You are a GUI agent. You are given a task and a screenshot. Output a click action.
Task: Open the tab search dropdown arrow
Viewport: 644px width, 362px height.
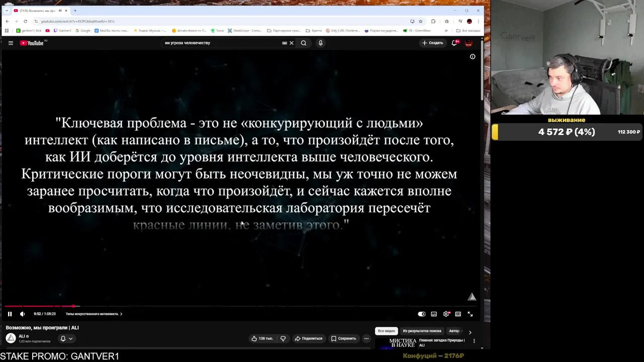click(x=7, y=11)
